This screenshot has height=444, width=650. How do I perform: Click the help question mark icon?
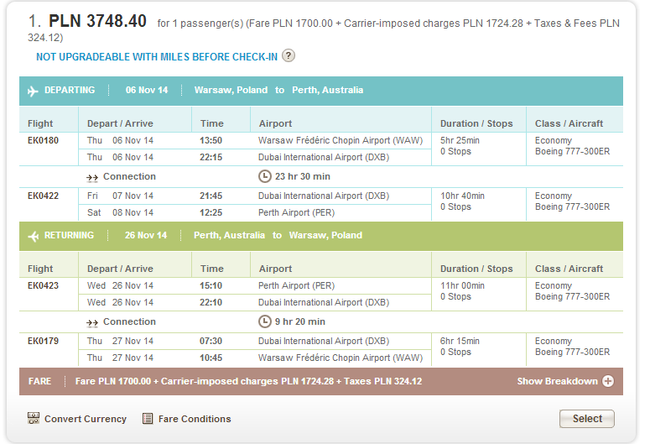[x=289, y=56]
